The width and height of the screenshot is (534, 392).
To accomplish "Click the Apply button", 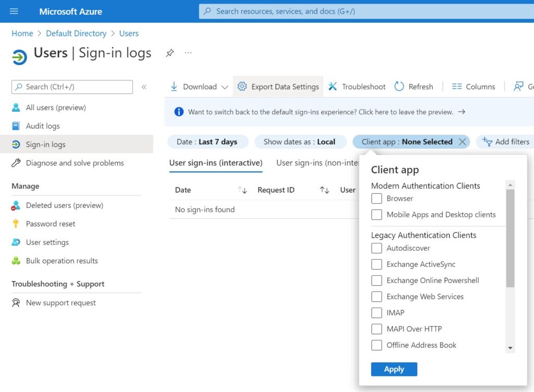I will click(x=394, y=369).
